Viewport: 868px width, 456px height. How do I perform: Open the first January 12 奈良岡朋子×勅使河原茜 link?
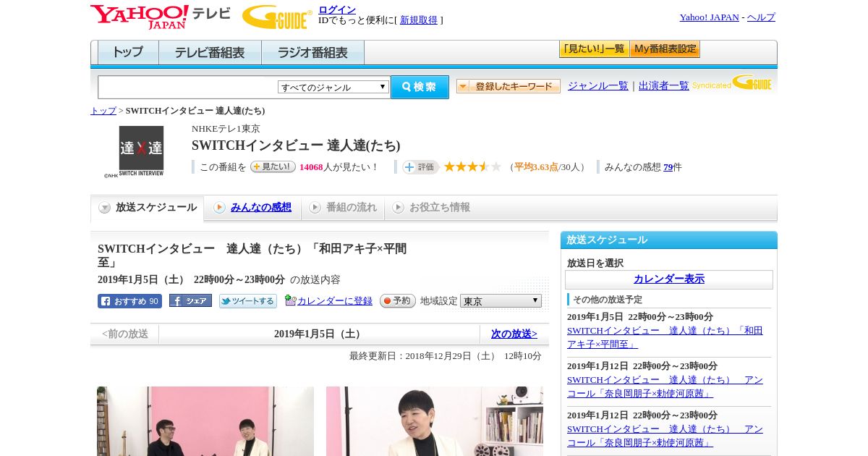tap(665, 387)
